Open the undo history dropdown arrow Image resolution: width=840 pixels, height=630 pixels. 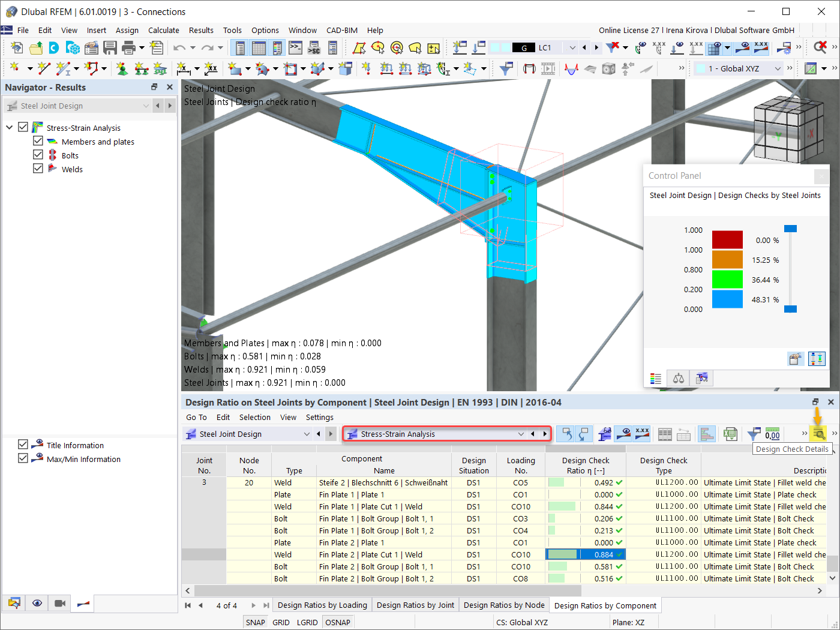(193, 47)
